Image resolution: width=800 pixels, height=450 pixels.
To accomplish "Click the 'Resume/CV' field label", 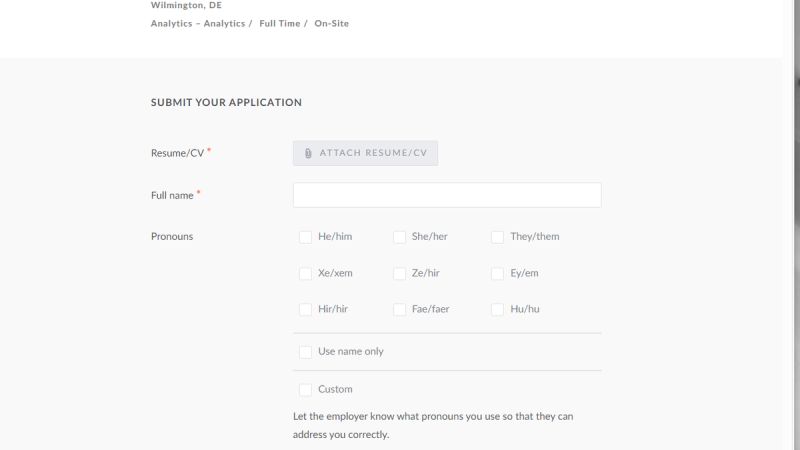I will 177,153.
